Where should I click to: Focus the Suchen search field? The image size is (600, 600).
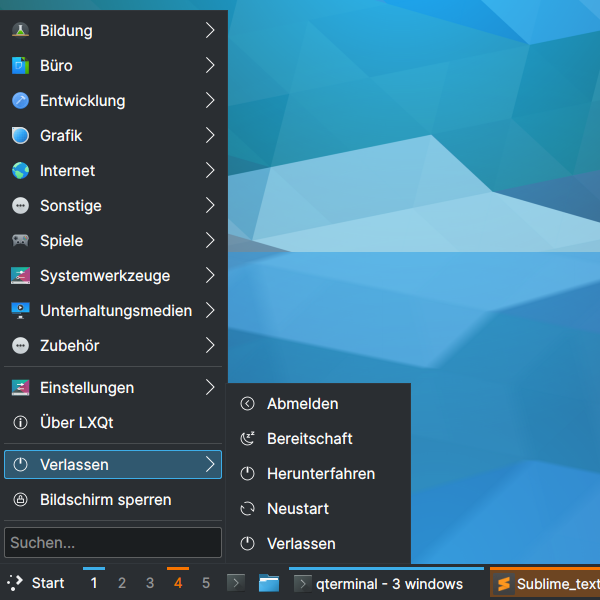pyautogui.click(x=113, y=543)
